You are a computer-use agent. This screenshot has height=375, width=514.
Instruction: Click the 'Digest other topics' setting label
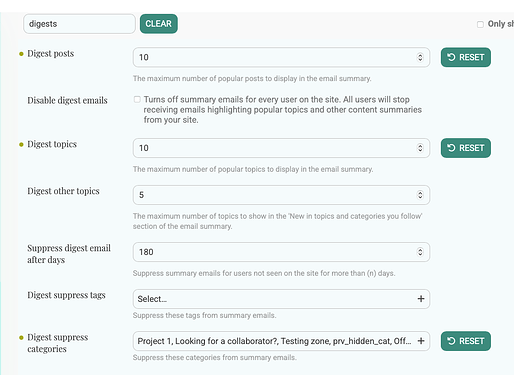point(63,191)
